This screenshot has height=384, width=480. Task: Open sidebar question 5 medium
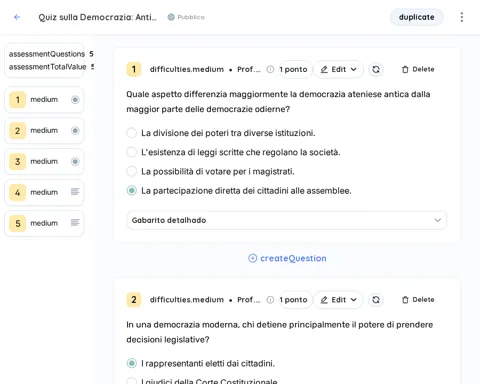44,223
